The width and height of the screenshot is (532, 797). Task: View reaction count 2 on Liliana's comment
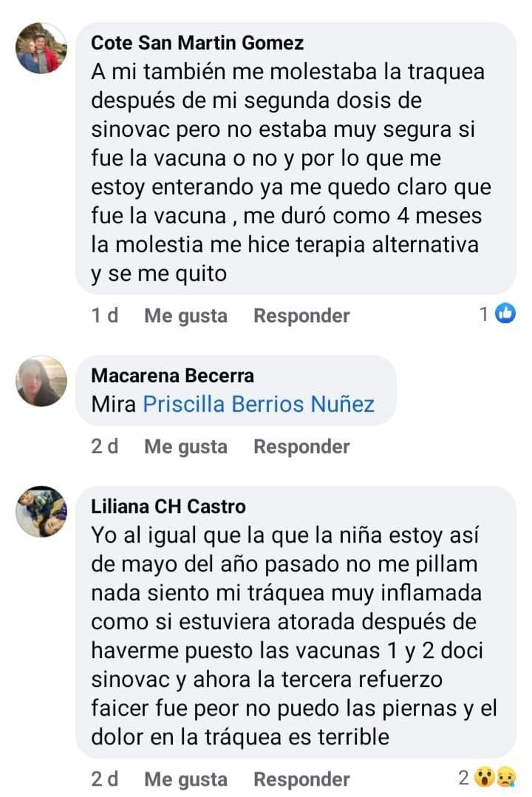tap(464, 778)
